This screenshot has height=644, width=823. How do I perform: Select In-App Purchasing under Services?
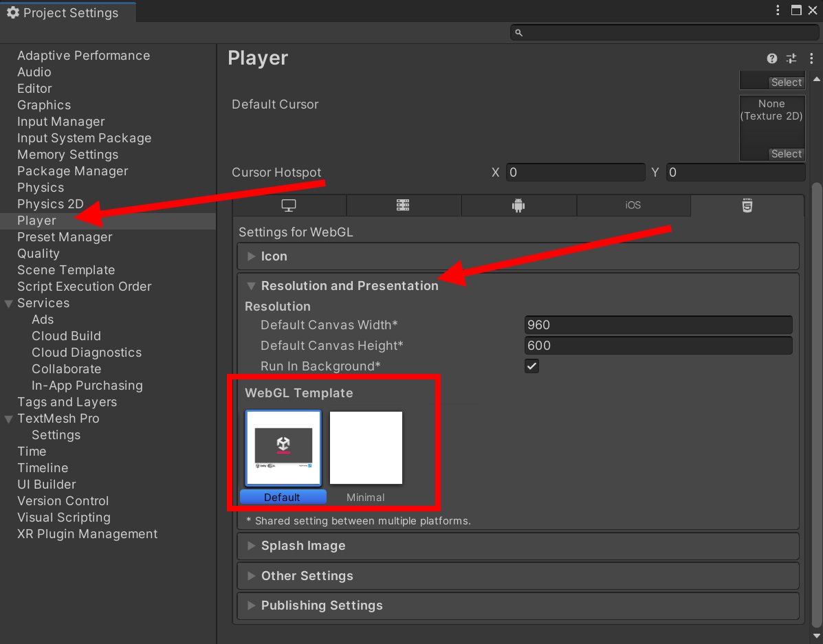87,386
